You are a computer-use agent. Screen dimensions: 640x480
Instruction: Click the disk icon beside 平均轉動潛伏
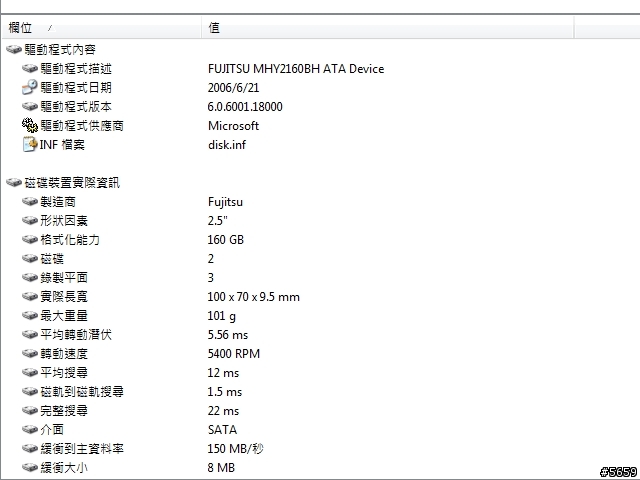click(x=30, y=334)
